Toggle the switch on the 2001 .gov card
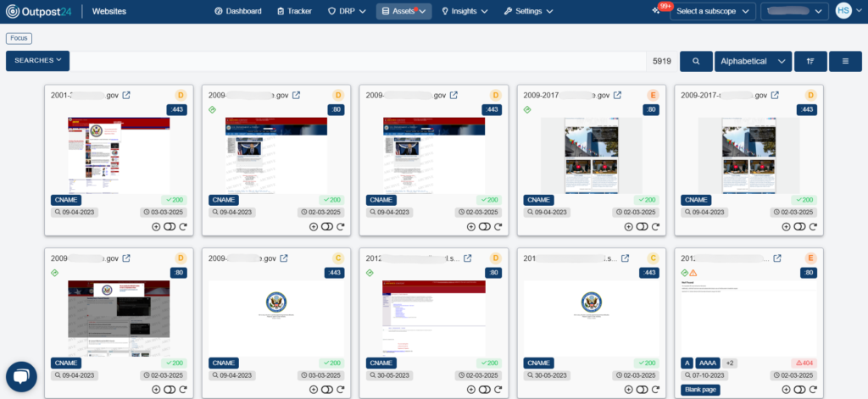868x399 pixels. point(170,227)
